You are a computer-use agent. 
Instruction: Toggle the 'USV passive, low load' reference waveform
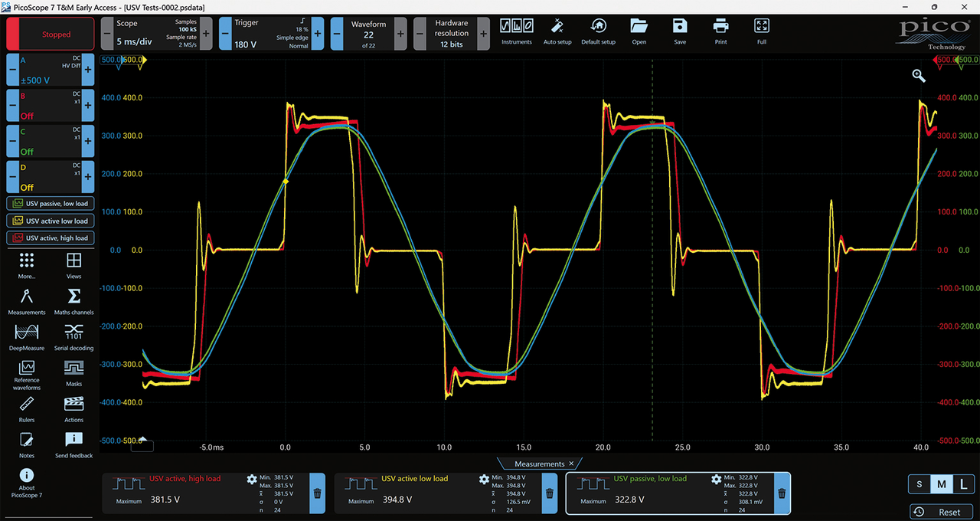50,204
